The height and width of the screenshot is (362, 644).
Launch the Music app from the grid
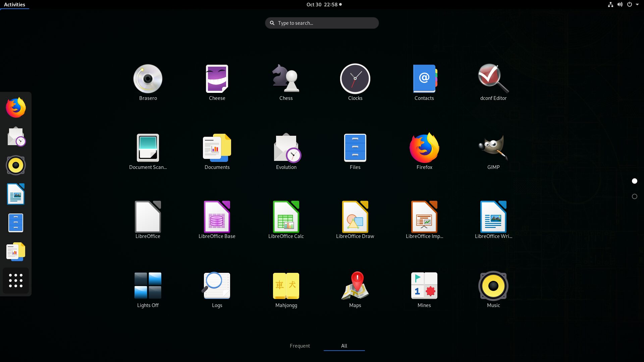493,290
